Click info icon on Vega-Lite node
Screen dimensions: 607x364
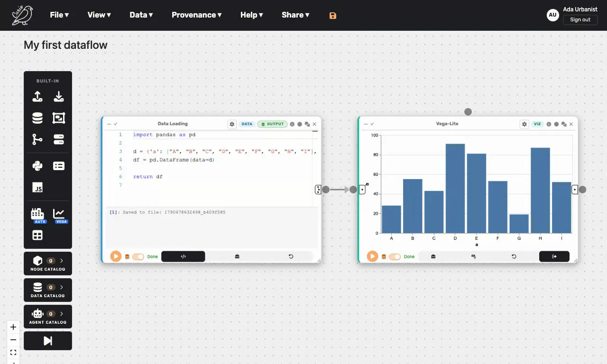(x=549, y=124)
